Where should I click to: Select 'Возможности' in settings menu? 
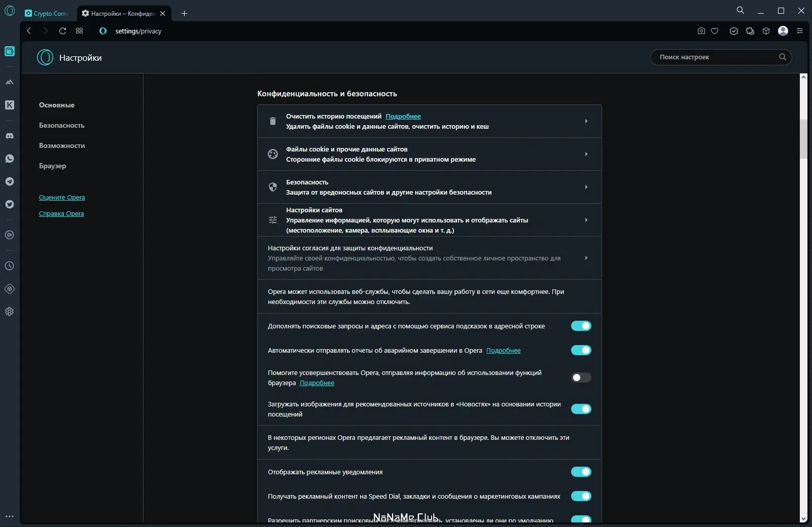pos(62,145)
